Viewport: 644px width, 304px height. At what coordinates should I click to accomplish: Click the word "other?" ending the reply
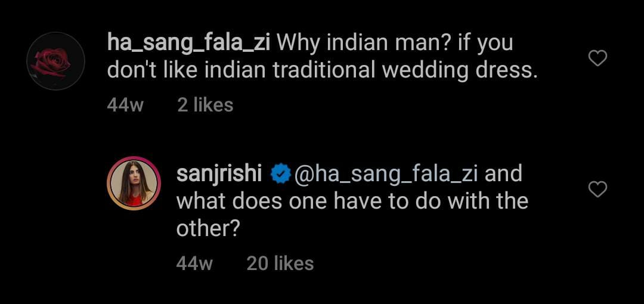pos(208,228)
